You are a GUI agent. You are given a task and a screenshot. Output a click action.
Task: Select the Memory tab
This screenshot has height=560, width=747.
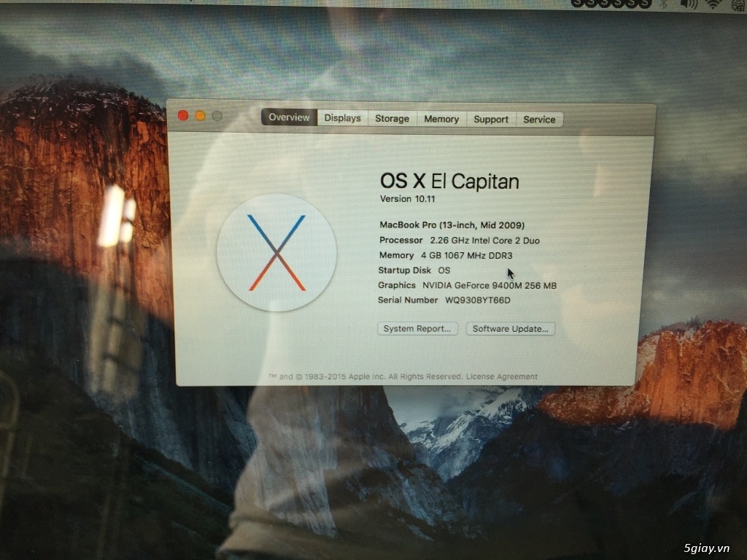[441, 119]
